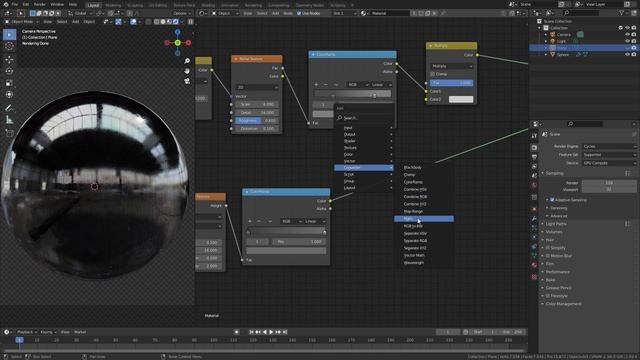Viewport: 640px width, 360px height.
Task: Switch viewport to rendered shading mode
Action: coord(176,22)
